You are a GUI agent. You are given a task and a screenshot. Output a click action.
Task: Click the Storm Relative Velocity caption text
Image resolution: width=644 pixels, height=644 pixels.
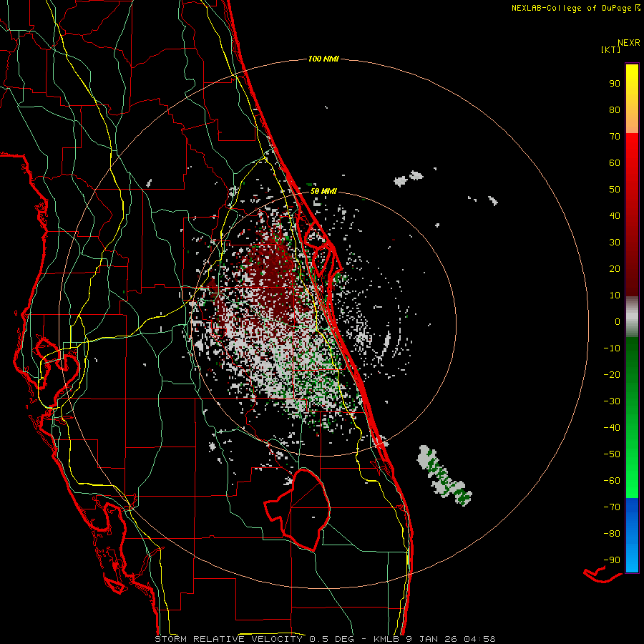(325, 639)
